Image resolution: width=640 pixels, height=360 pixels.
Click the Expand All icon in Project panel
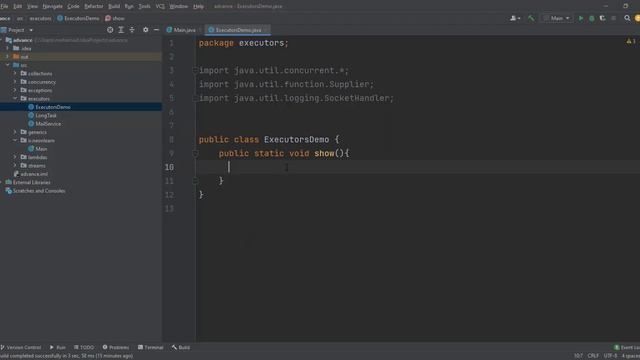(121, 30)
